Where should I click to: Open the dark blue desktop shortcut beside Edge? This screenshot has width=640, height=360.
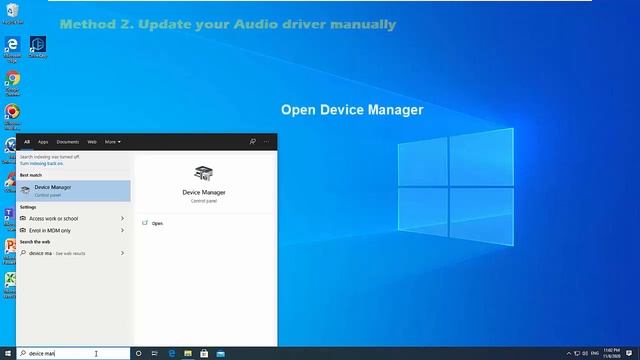38,47
